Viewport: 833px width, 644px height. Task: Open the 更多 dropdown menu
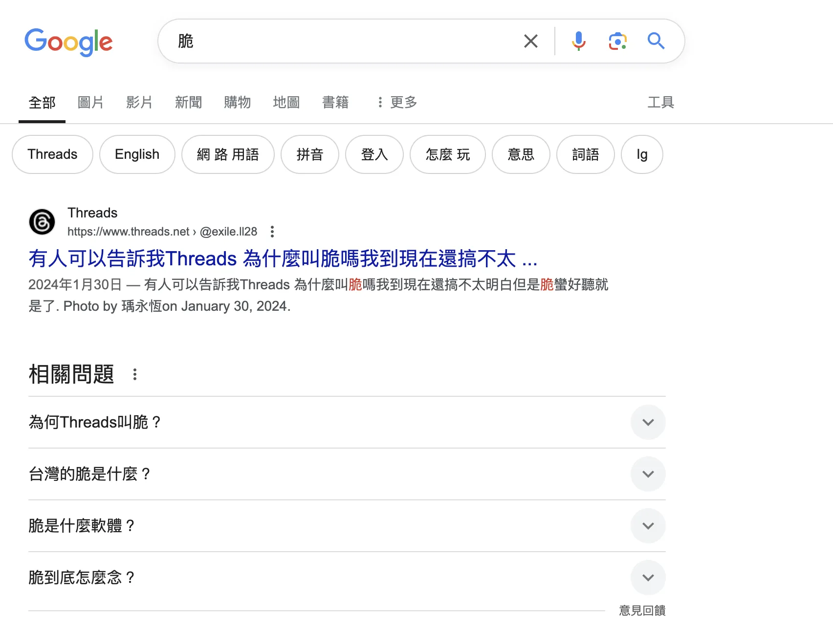click(x=397, y=103)
